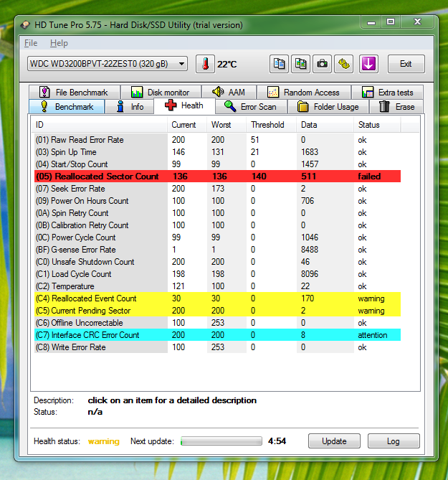Screen dimensions: 448x480
Task: Click the data value 8488
Action: pyautogui.click(x=310, y=250)
